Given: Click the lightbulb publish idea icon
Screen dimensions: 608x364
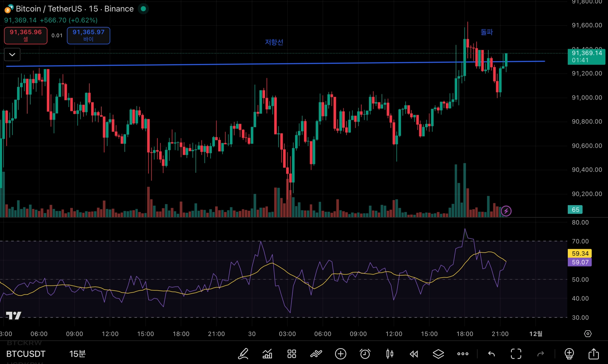Looking at the screenshot, I should (x=569, y=354).
